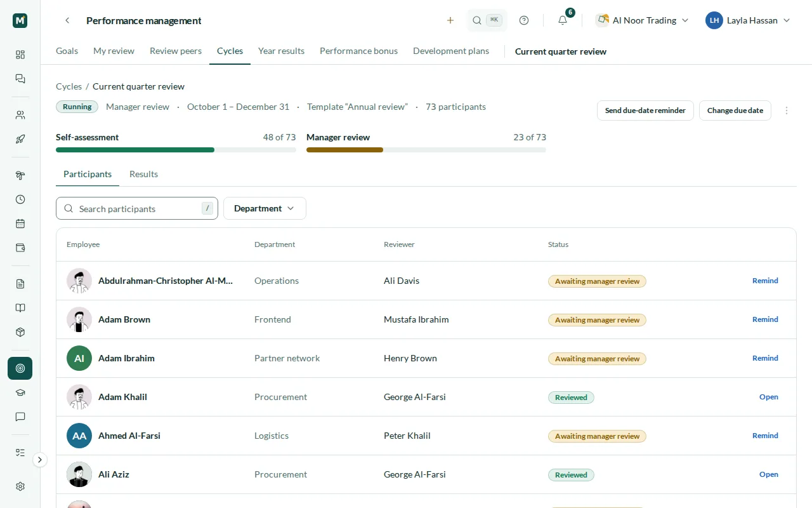Click Adam Ibrahim's AI avatar
The width and height of the screenshot is (812, 508).
[x=79, y=358]
